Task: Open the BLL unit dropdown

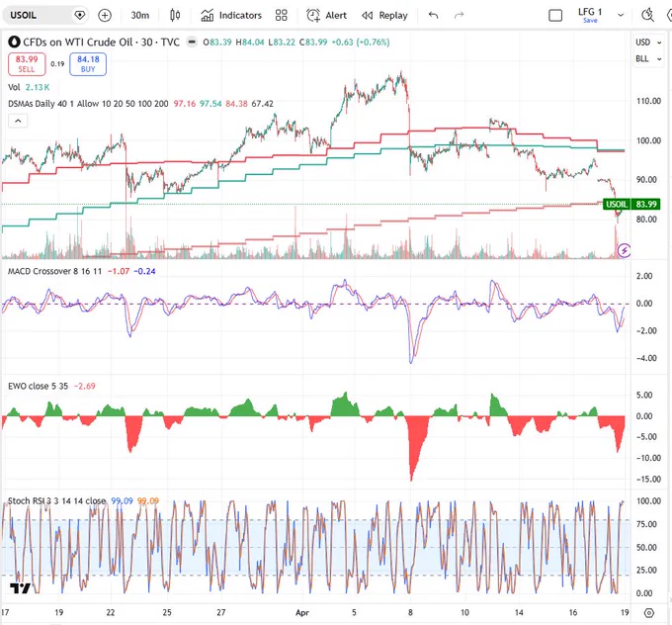Action: [x=648, y=58]
